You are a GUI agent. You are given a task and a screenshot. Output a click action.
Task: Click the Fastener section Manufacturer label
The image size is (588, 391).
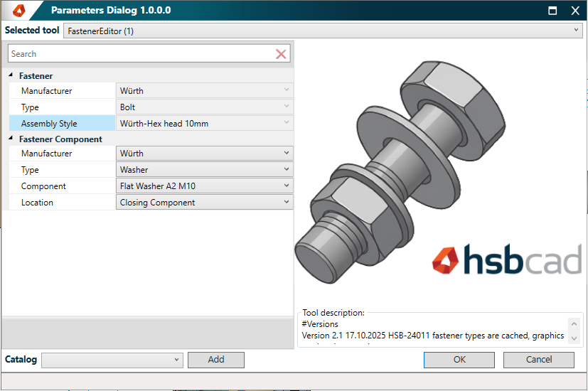point(46,91)
